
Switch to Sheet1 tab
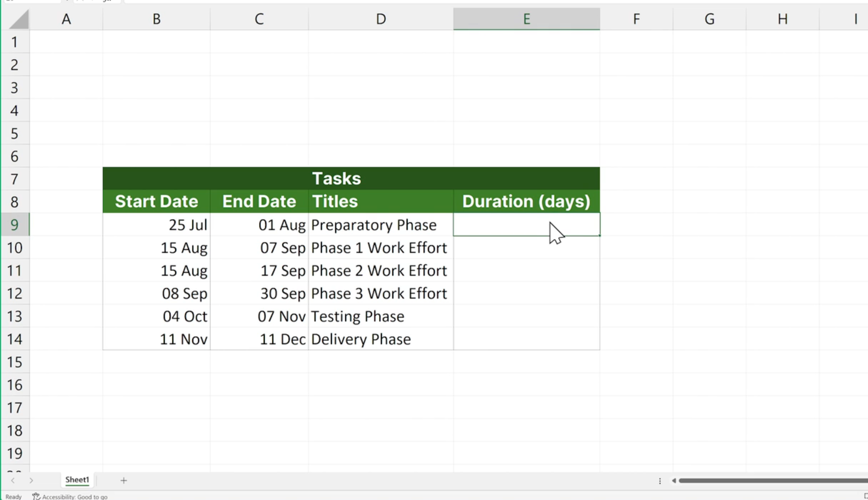pyautogui.click(x=77, y=480)
